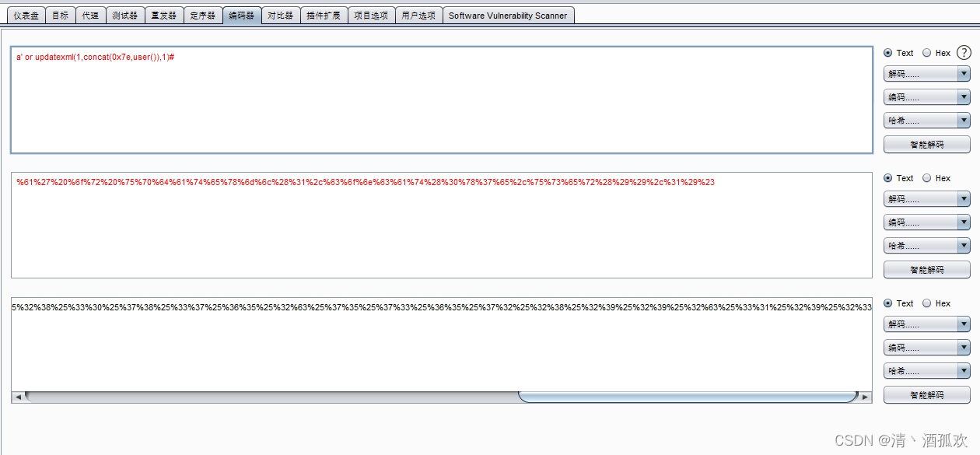Open the 哈希 dropdown in the third panel
The height and width of the screenshot is (455, 980).
click(926, 371)
